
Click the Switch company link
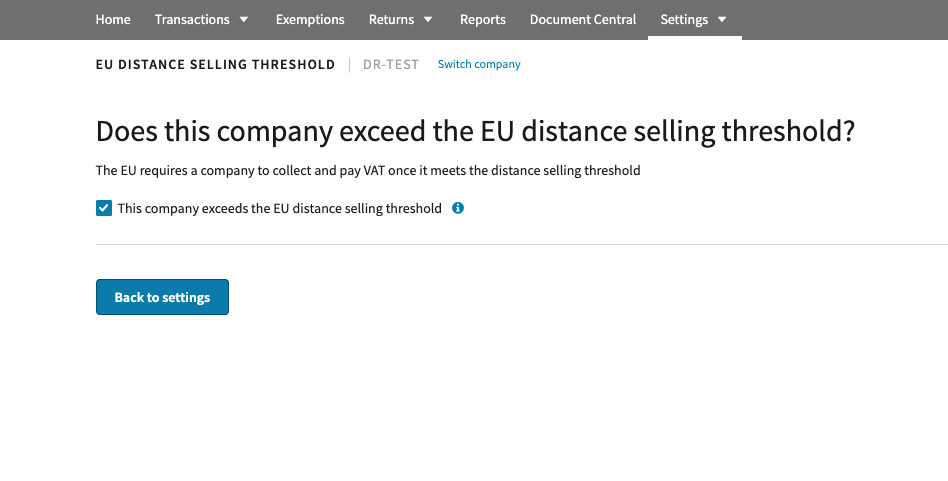(x=479, y=64)
